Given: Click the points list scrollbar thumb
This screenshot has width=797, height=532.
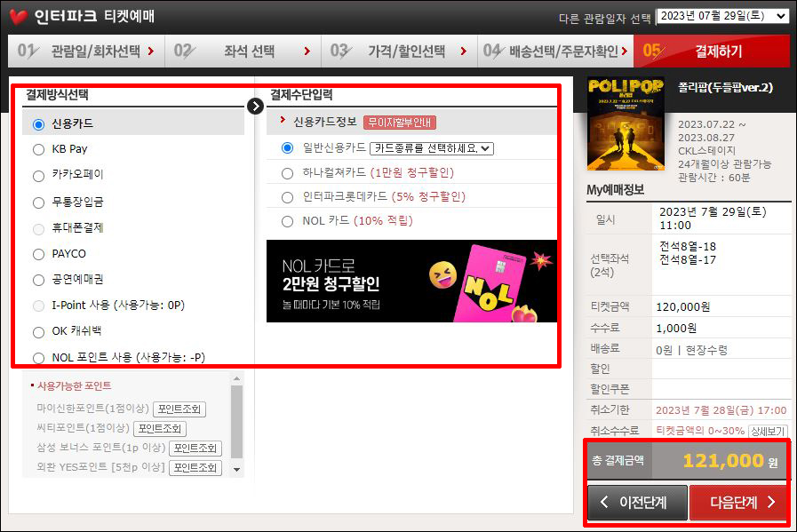Looking at the screenshot, I should click(236, 422).
